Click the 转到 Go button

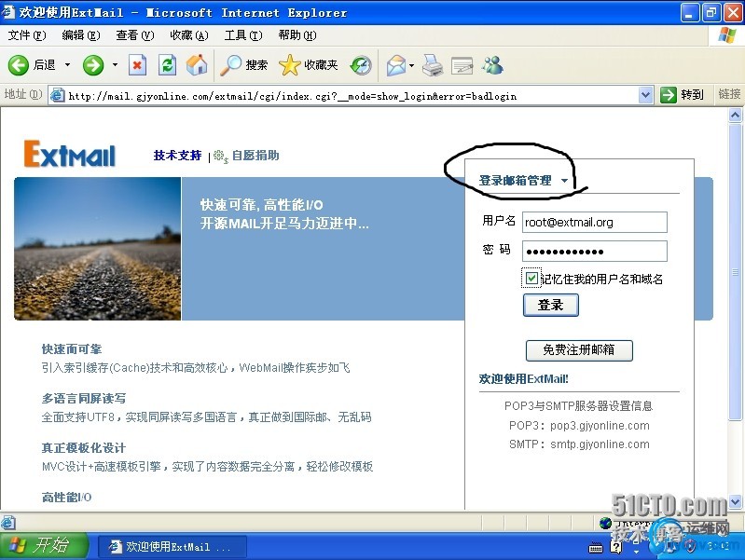click(682, 95)
